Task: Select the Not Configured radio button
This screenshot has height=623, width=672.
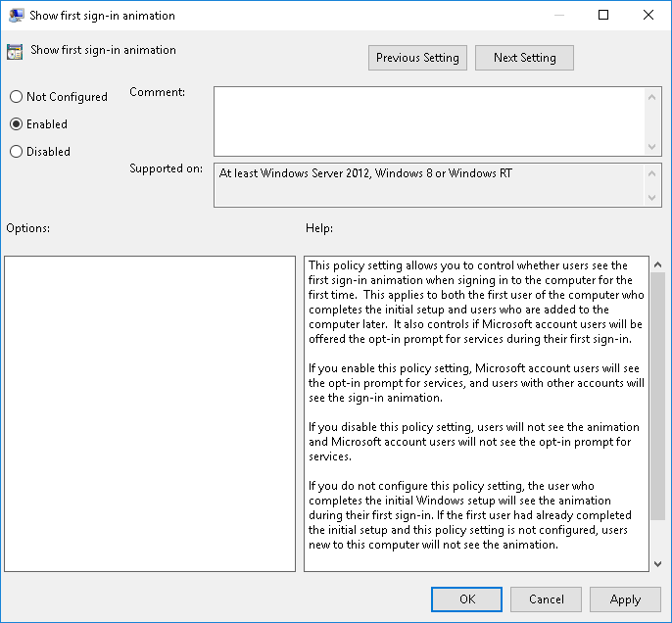Action: [16, 97]
